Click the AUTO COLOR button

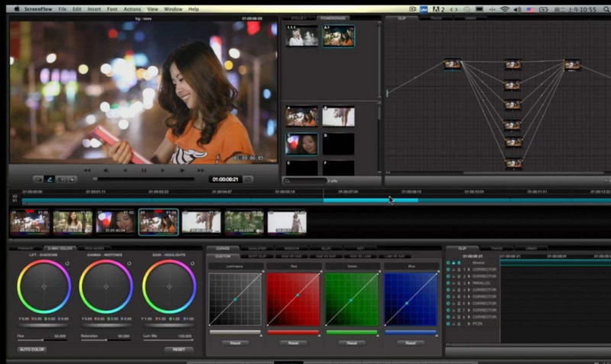32,350
